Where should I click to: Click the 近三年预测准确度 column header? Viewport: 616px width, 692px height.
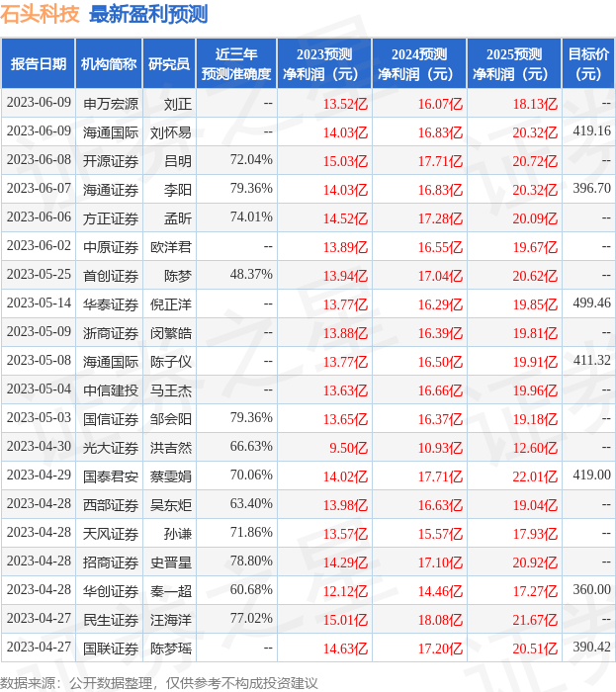[x=236, y=64]
